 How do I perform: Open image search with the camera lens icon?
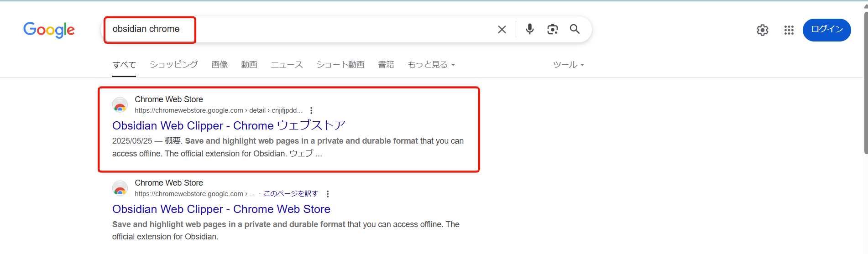click(x=552, y=29)
